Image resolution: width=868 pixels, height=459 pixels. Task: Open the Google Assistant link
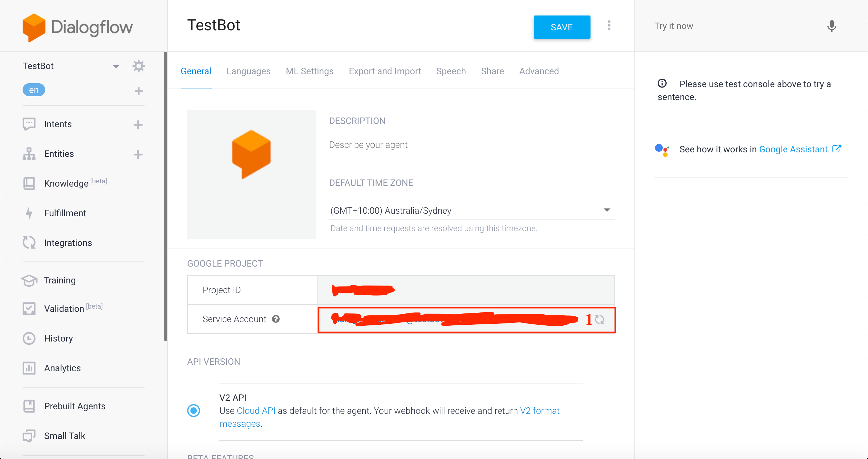793,149
